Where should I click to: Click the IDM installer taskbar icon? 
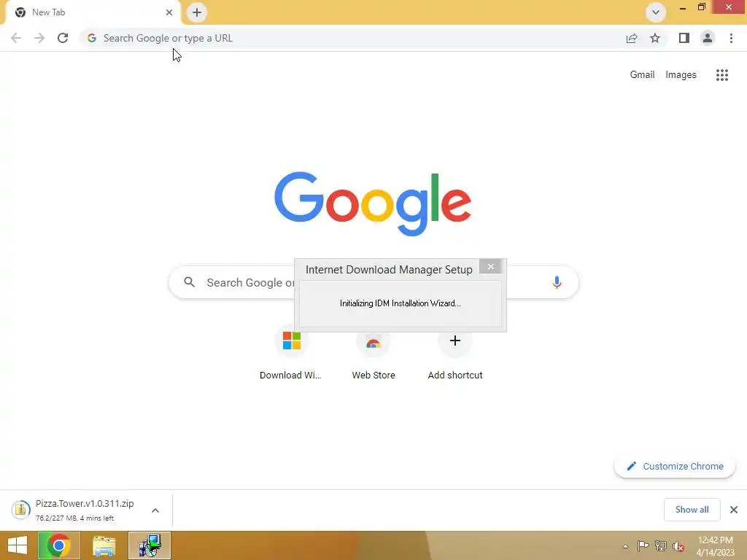(x=150, y=545)
